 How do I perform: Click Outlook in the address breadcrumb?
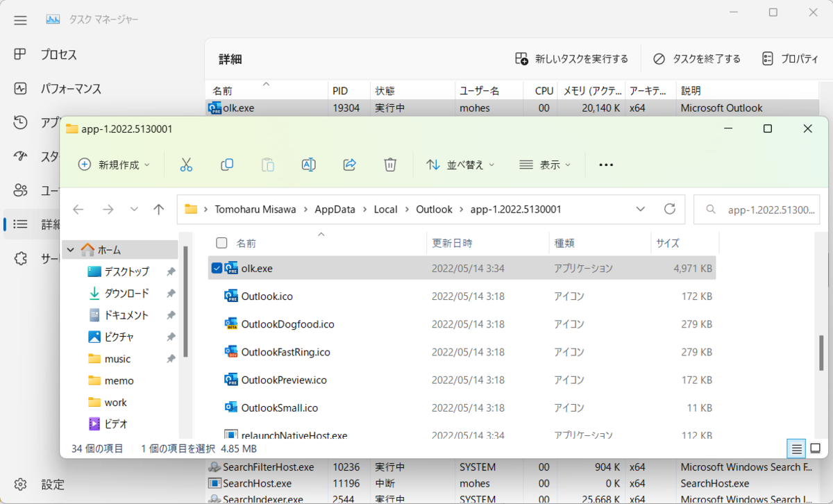pyautogui.click(x=434, y=209)
